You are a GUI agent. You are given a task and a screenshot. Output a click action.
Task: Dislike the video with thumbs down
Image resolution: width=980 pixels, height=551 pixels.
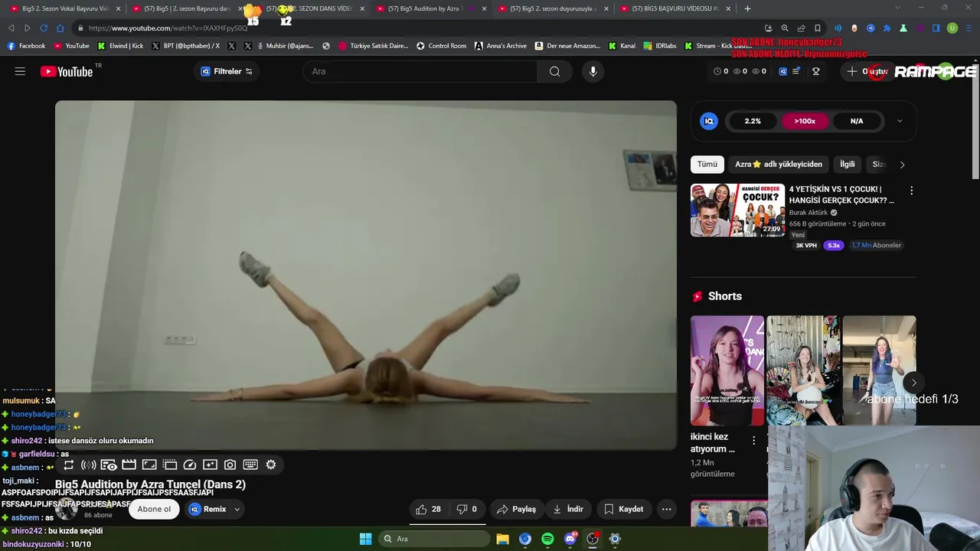[x=467, y=509]
